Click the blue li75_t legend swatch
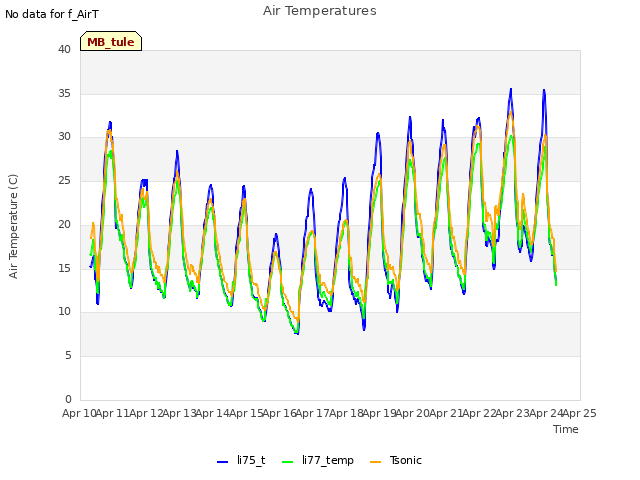Viewport: 640px width, 480px height. tap(222, 462)
